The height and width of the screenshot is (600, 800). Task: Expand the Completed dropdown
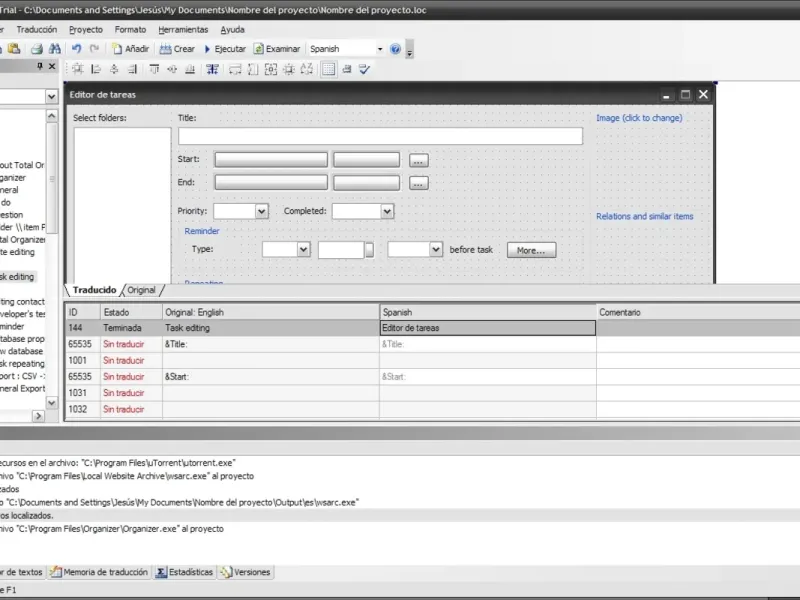[x=388, y=212]
